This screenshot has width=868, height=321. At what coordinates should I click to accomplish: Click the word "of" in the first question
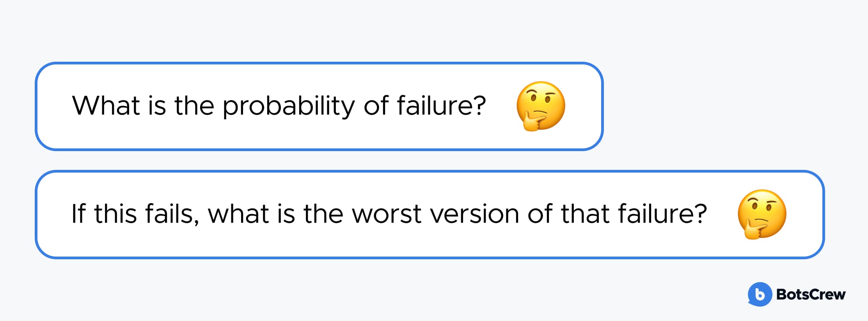[376, 106]
